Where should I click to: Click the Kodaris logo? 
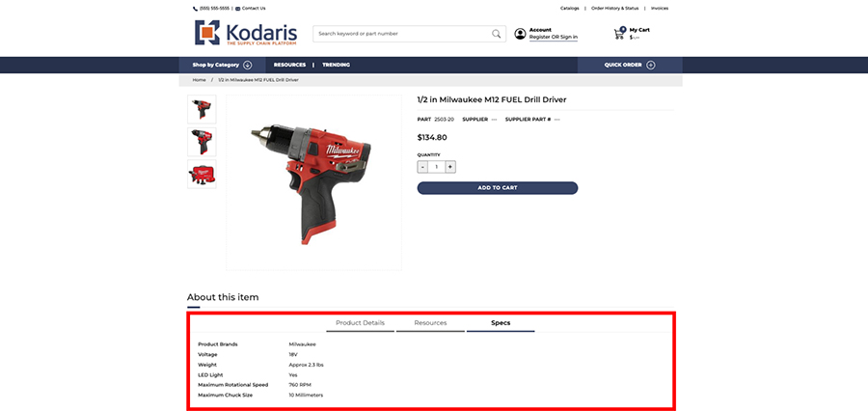click(x=246, y=33)
